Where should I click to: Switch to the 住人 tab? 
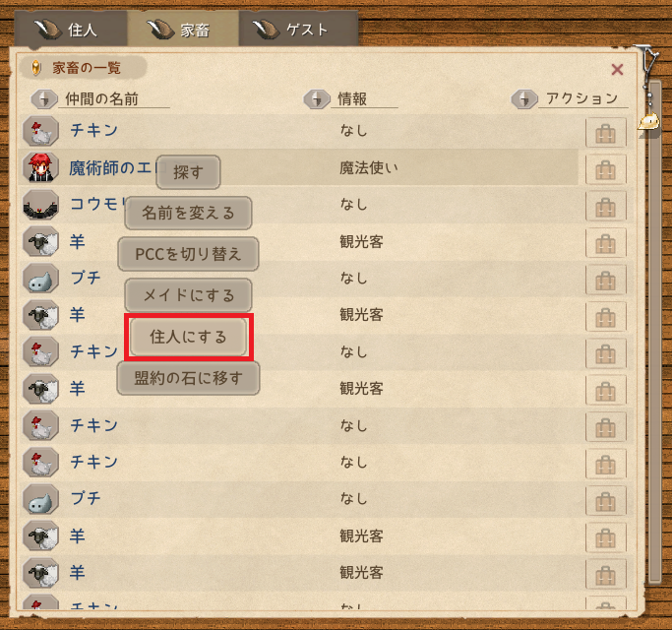point(70,29)
